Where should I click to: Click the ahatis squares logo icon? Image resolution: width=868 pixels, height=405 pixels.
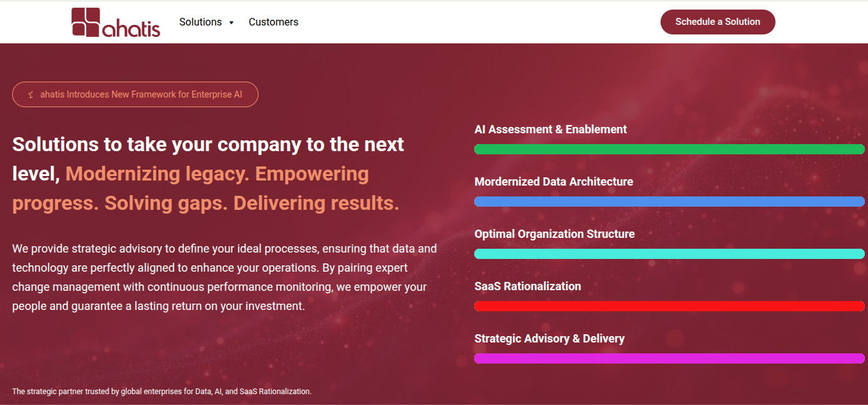(86, 22)
